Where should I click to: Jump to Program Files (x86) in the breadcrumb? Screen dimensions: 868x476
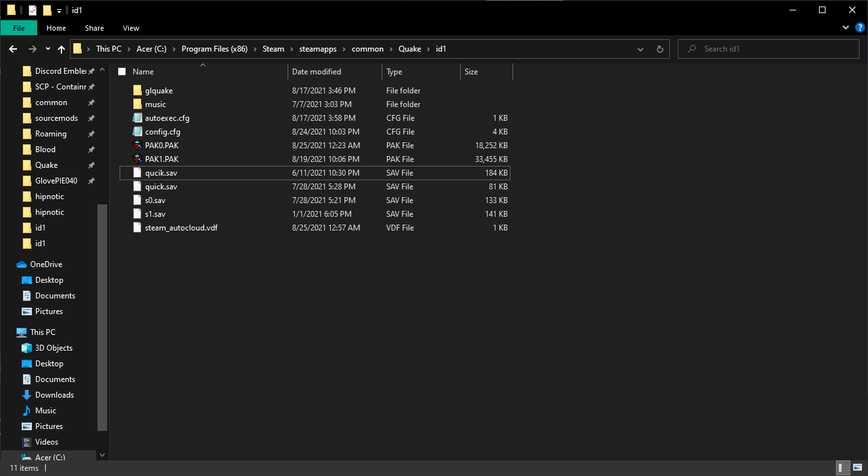tap(214, 49)
